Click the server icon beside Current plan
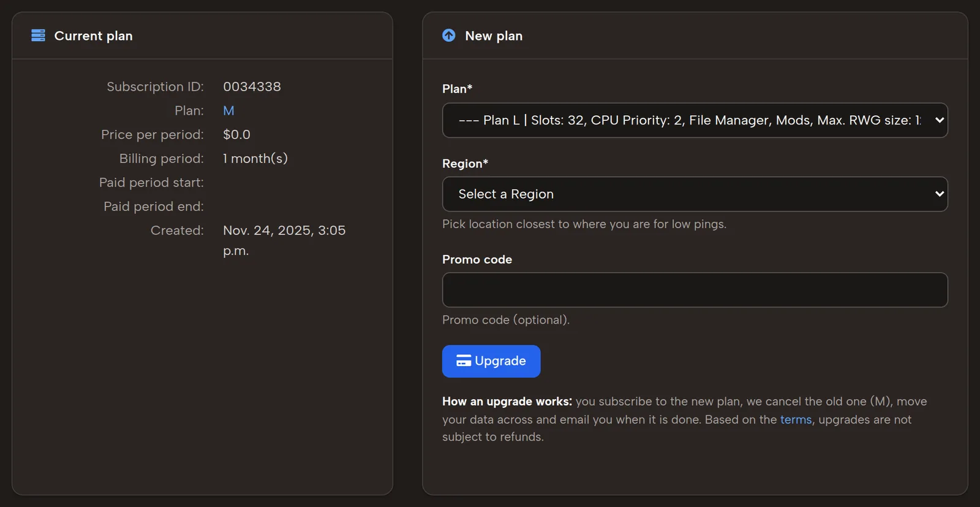Image resolution: width=980 pixels, height=507 pixels. coord(38,36)
